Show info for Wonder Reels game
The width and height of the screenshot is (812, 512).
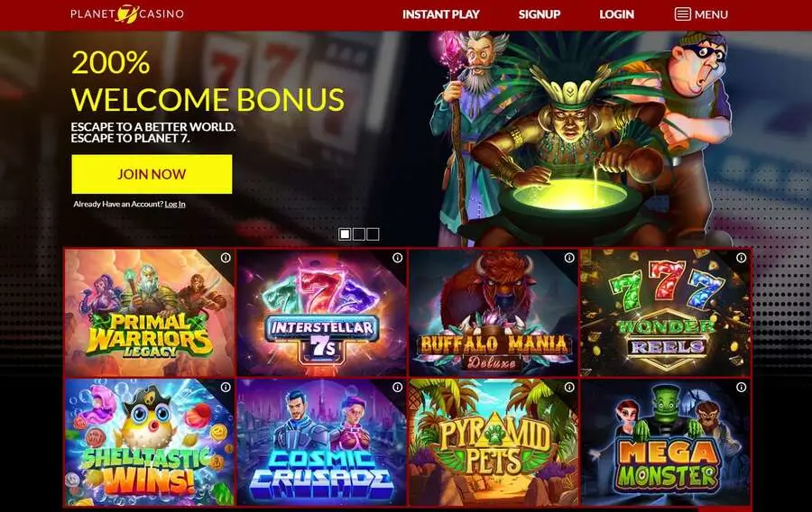(741, 258)
